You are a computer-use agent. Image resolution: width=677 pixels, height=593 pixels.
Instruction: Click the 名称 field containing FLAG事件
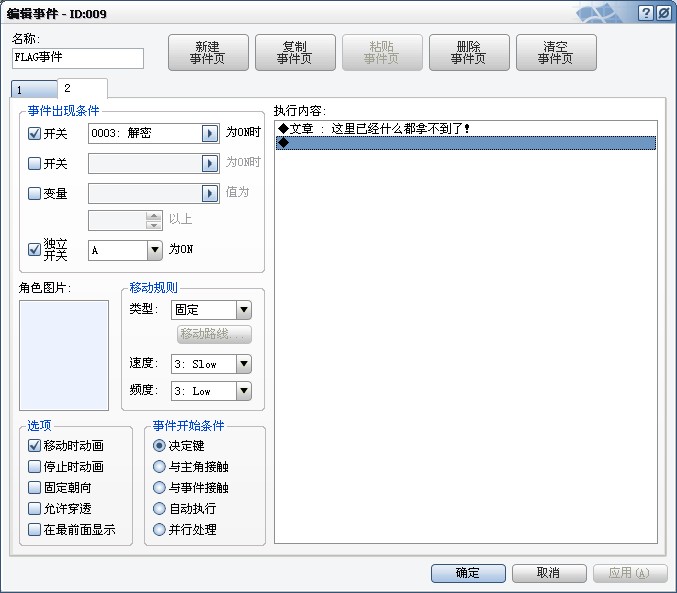[x=78, y=58]
